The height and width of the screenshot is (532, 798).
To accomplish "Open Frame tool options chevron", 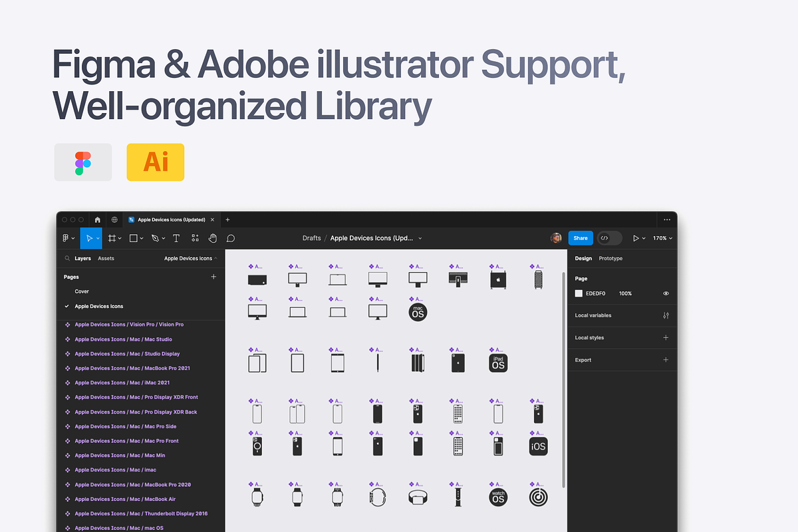I will coord(120,239).
